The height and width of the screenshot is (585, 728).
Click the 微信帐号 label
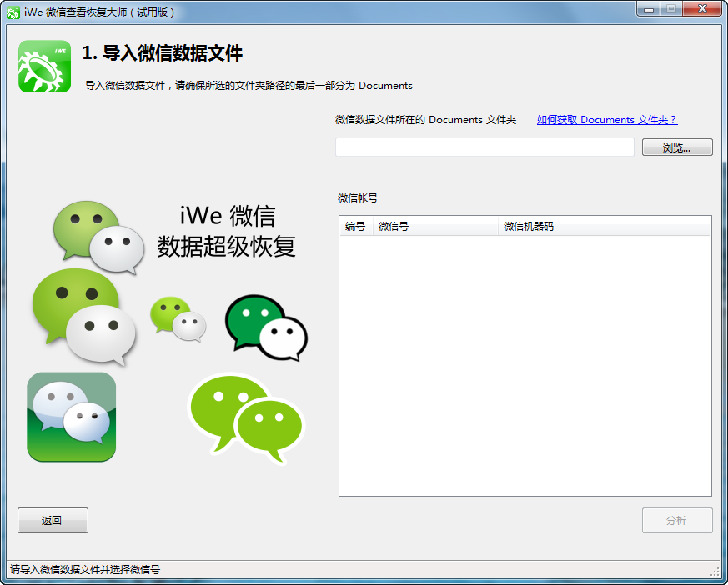(x=358, y=198)
